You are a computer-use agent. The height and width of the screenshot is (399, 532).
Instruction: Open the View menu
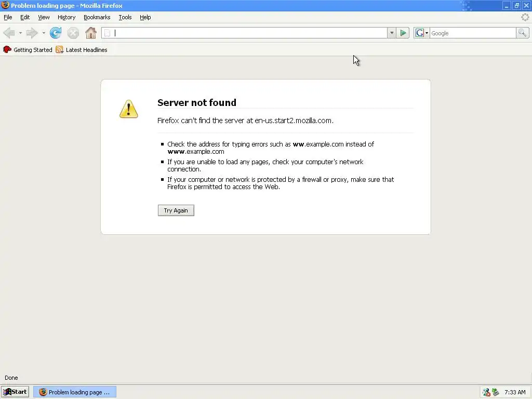(x=44, y=17)
